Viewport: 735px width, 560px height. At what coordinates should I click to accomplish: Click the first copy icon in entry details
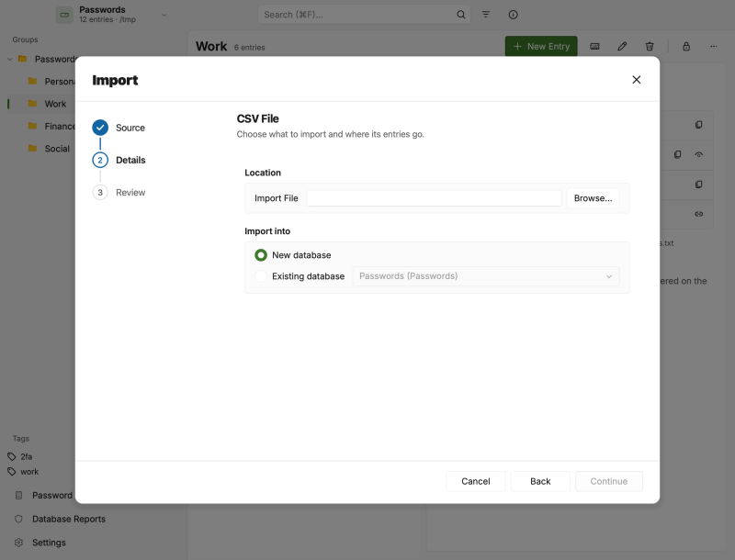point(698,125)
